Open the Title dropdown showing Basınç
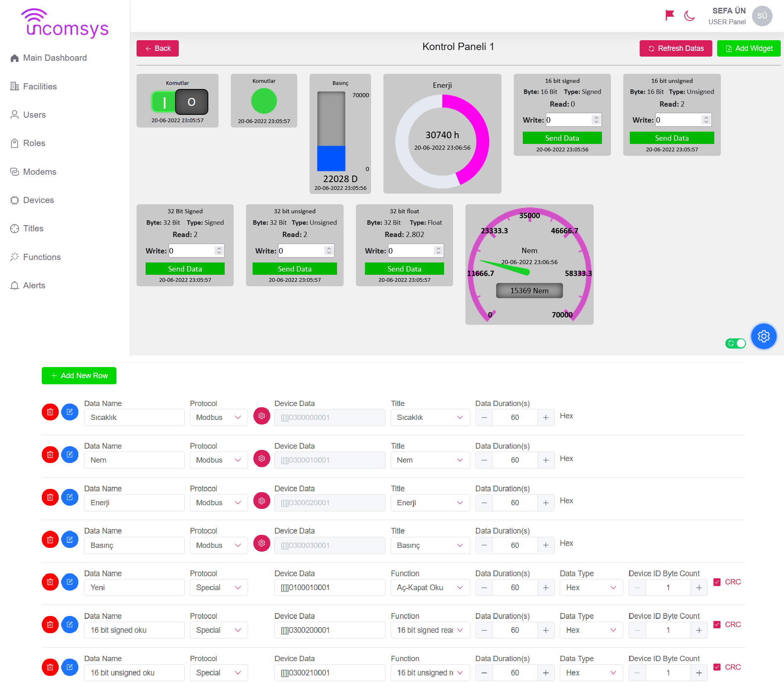784x689 pixels. pyautogui.click(x=430, y=545)
